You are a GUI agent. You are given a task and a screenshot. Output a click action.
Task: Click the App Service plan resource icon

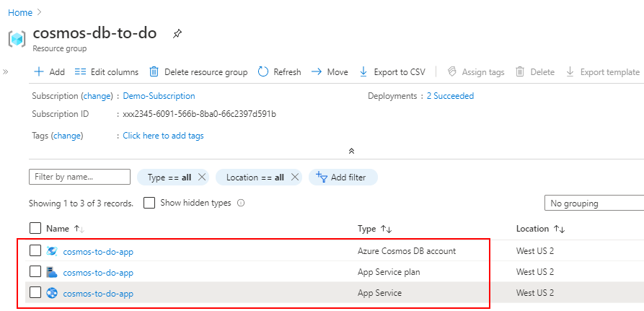(x=52, y=272)
